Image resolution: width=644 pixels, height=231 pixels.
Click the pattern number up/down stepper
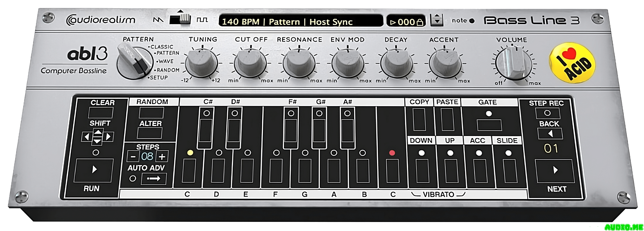[x=437, y=20]
